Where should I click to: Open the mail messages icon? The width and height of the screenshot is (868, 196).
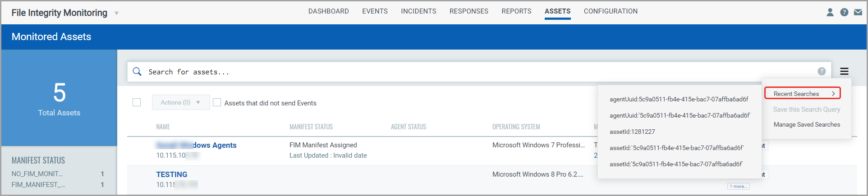858,12
